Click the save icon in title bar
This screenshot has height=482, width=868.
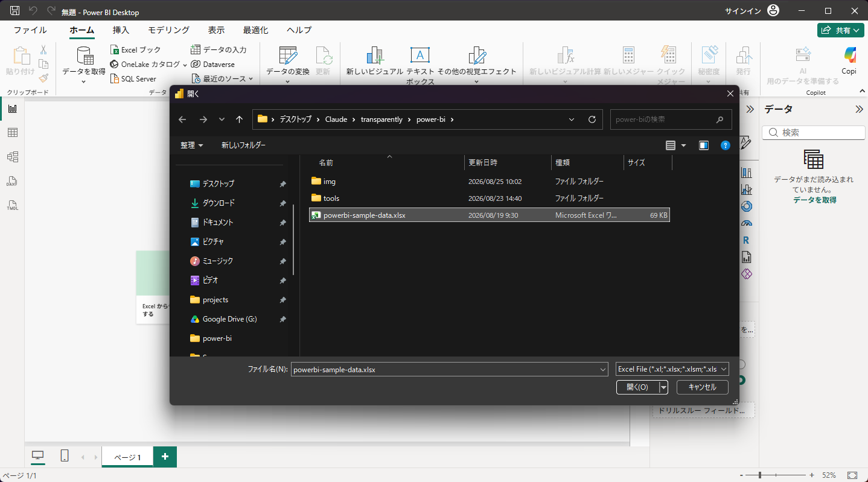tap(15, 11)
